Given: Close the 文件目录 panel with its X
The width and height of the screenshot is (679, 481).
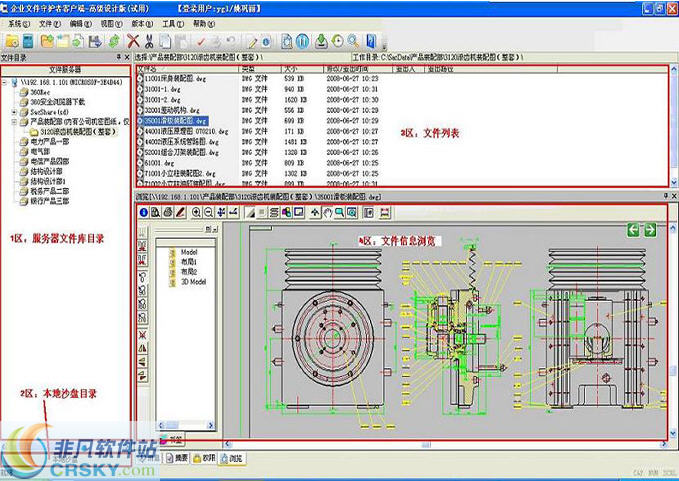Looking at the screenshot, I should [127, 57].
